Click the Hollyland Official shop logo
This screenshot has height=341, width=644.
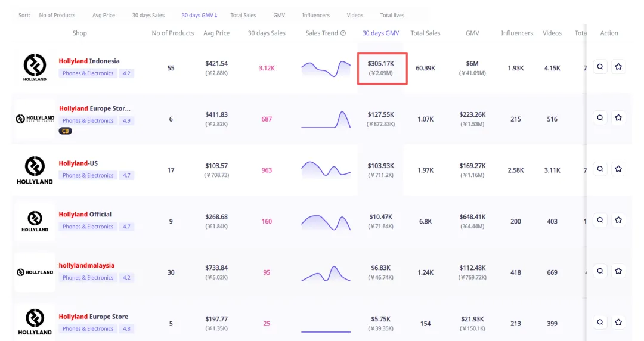point(35,221)
